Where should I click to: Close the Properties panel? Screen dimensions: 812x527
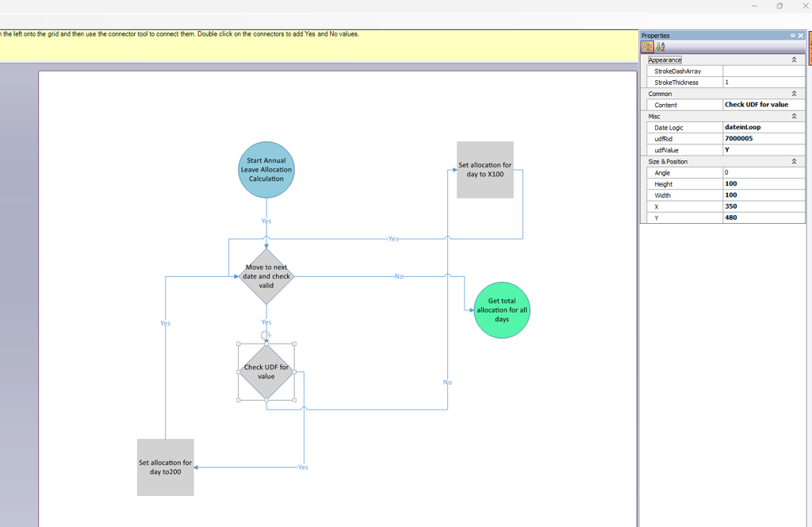coord(801,36)
